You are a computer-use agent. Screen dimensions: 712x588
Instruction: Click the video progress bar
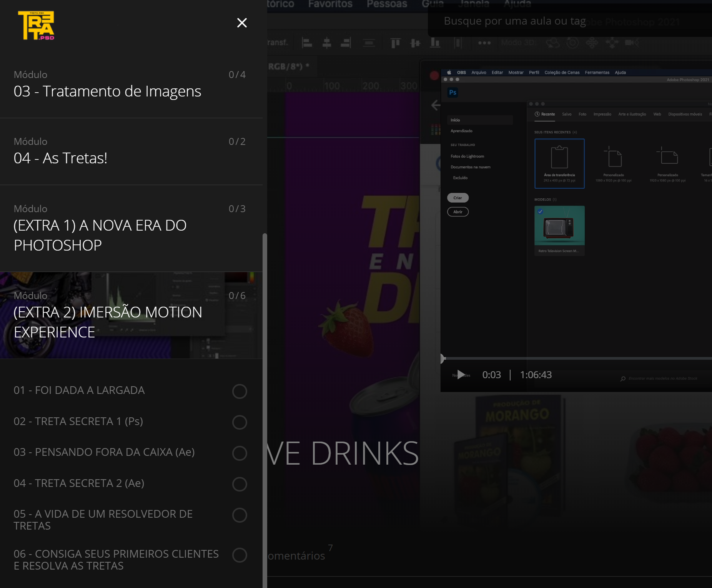[577, 359]
